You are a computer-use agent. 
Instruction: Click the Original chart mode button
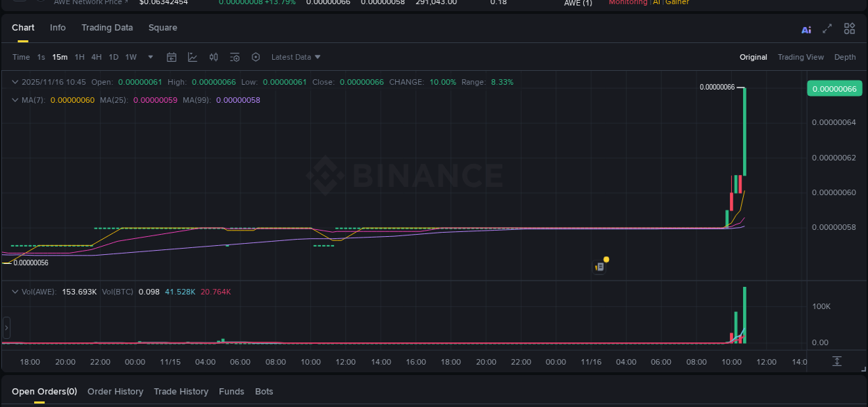tap(753, 57)
